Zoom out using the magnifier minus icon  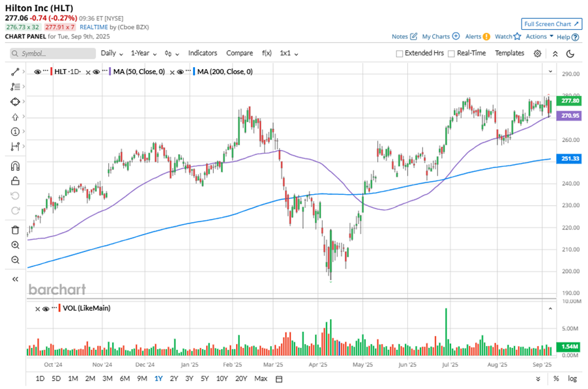point(15,260)
